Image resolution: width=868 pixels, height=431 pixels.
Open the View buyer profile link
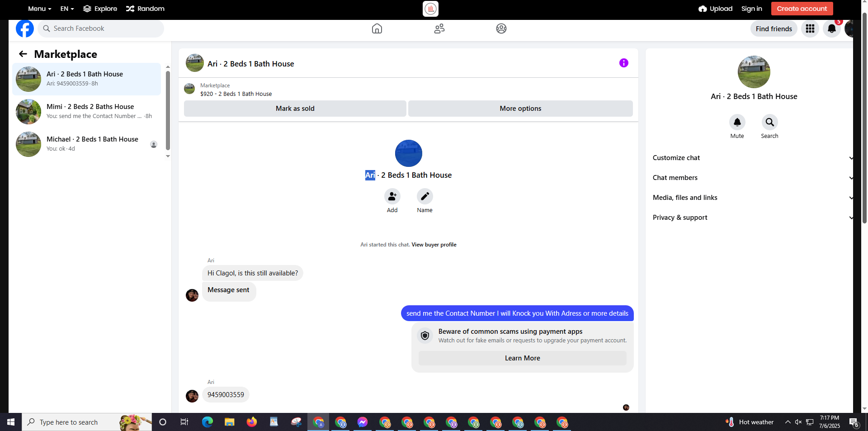pos(434,245)
